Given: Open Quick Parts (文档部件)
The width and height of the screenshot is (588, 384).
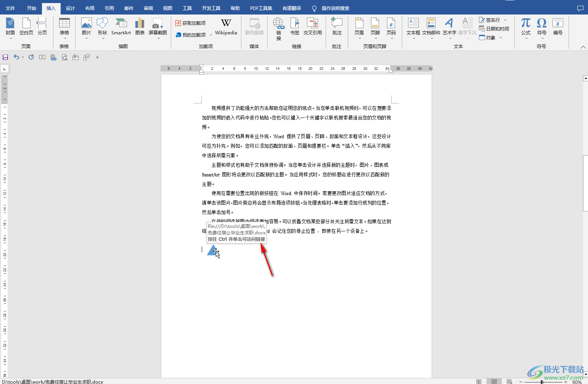Looking at the screenshot, I should (431, 27).
